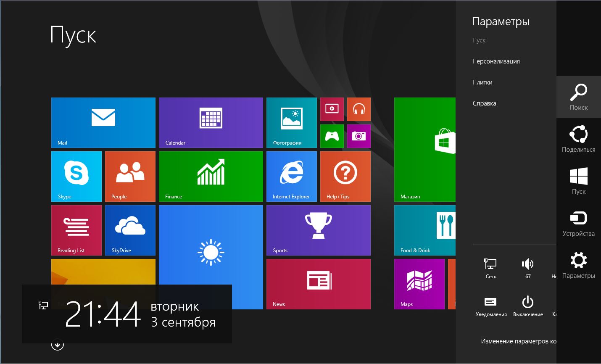
Task: Open the Games controller tile
Action: point(332,136)
